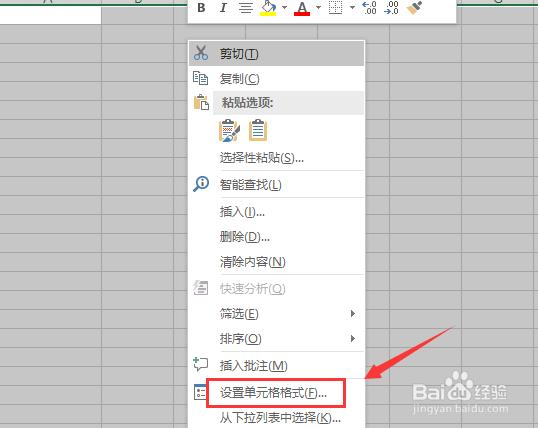Click the increase decimal icon
The width and height of the screenshot is (538, 428).
370,8
